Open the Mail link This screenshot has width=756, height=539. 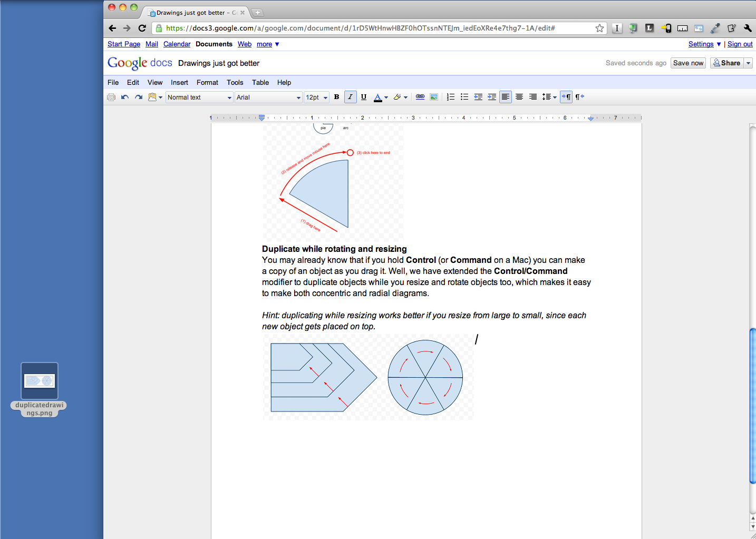point(152,44)
